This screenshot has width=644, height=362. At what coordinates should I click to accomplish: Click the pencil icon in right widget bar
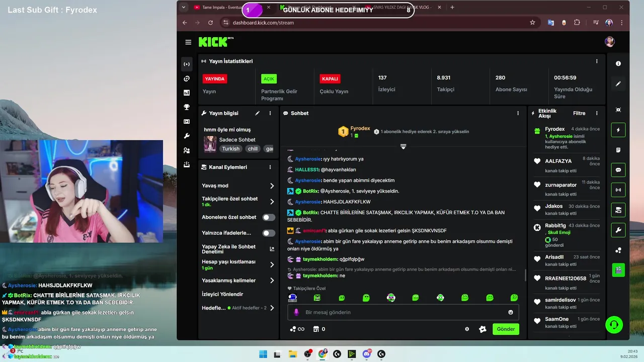click(x=618, y=84)
